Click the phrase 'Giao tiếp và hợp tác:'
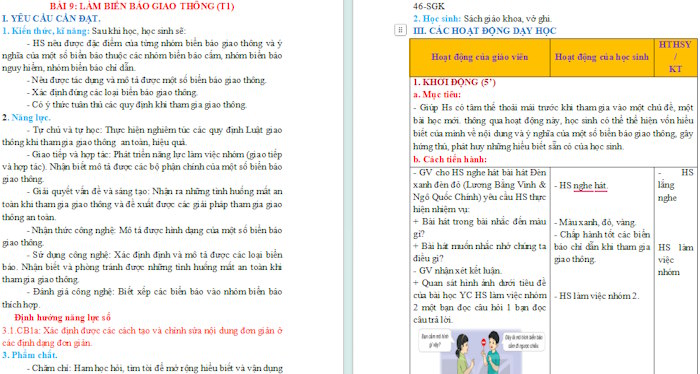Screen dimensions: 700x374 [x=71, y=154]
